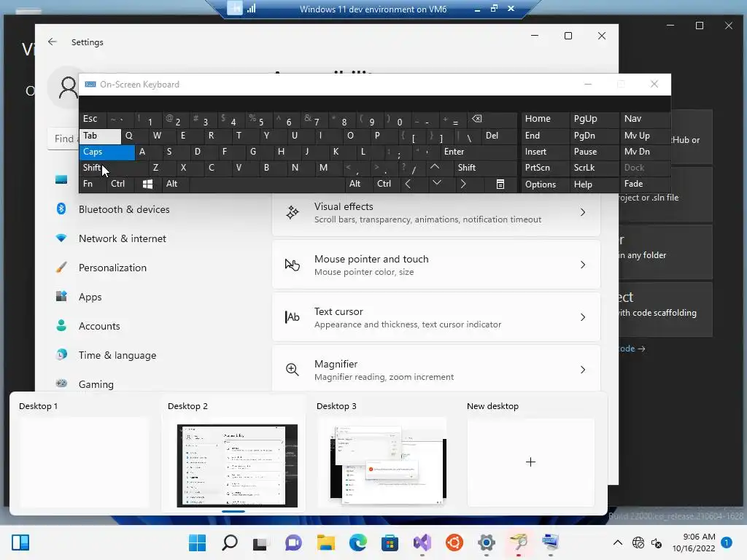Open Apps settings category
The width and height of the screenshot is (747, 560).
pos(90,297)
